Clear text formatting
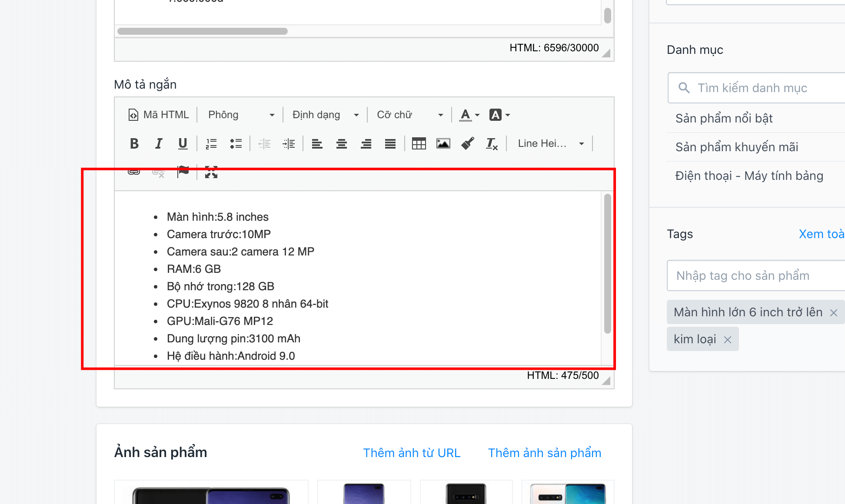Viewport: 845px width, 504px height. (492, 143)
